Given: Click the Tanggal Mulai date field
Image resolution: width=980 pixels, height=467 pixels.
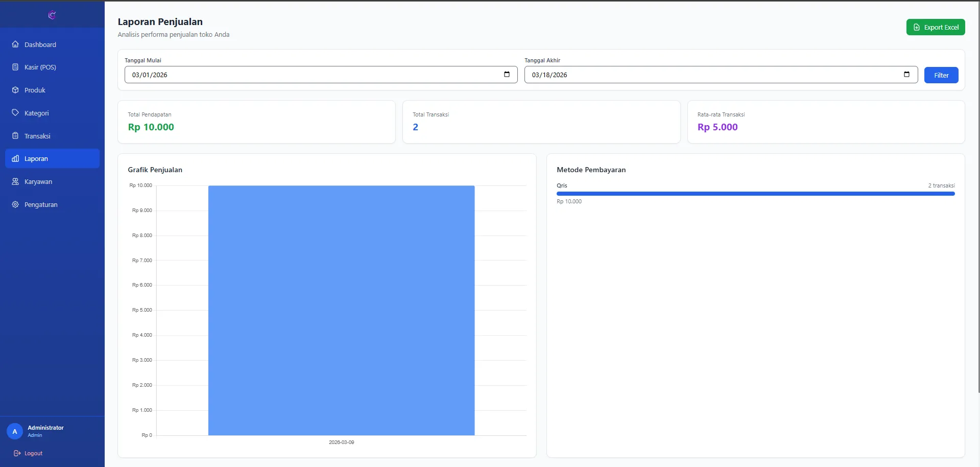Looking at the screenshot, I should (306, 75).
